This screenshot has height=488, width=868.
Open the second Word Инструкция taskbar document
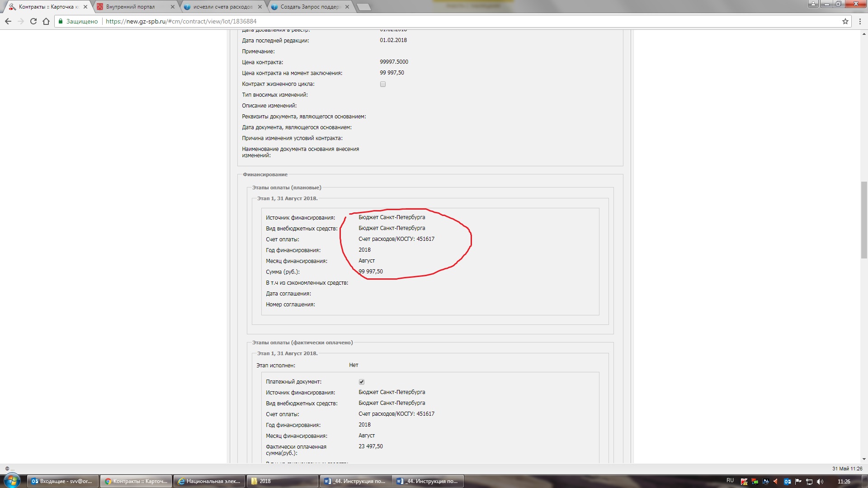429,481
